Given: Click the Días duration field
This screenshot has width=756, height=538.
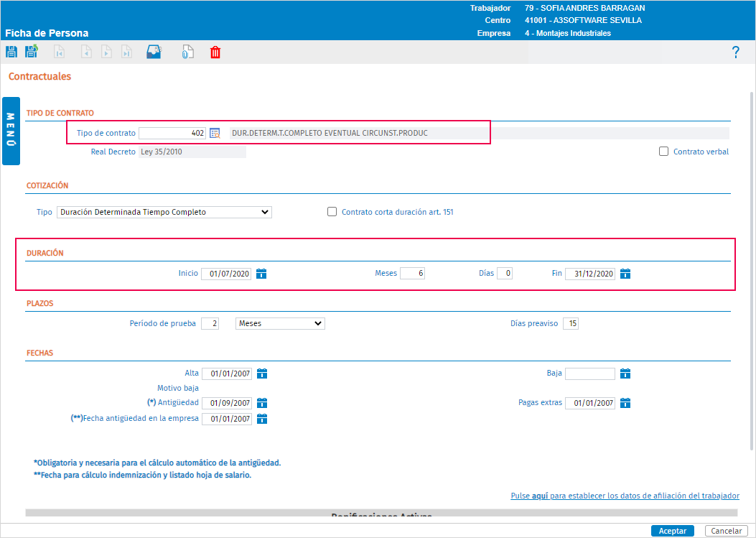Looking at the screenshot, I should pyautogui.click(x=504, y=274).
